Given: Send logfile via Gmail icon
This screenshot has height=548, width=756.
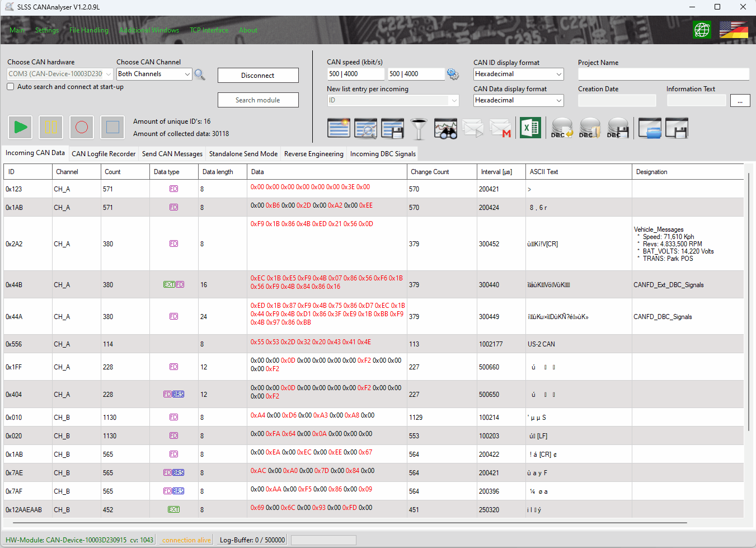Looking at the screenshot, I should (x=500, y=128).
